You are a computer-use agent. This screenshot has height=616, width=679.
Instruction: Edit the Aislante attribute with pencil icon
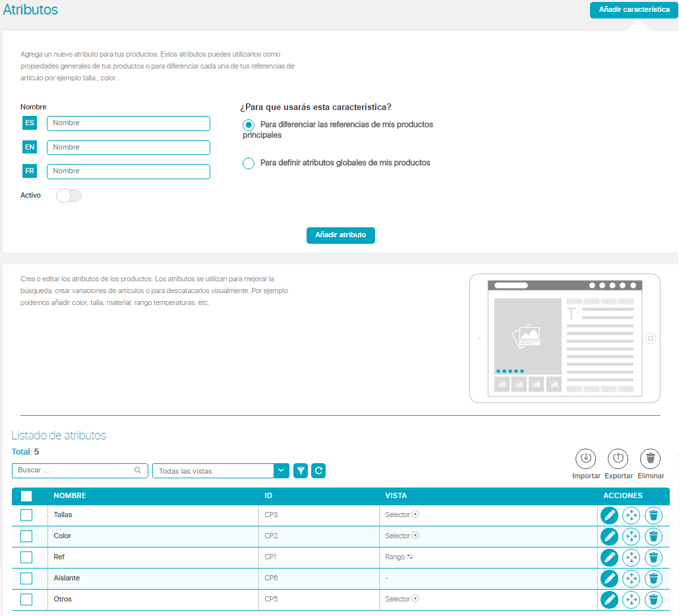[x=609, y=578]
